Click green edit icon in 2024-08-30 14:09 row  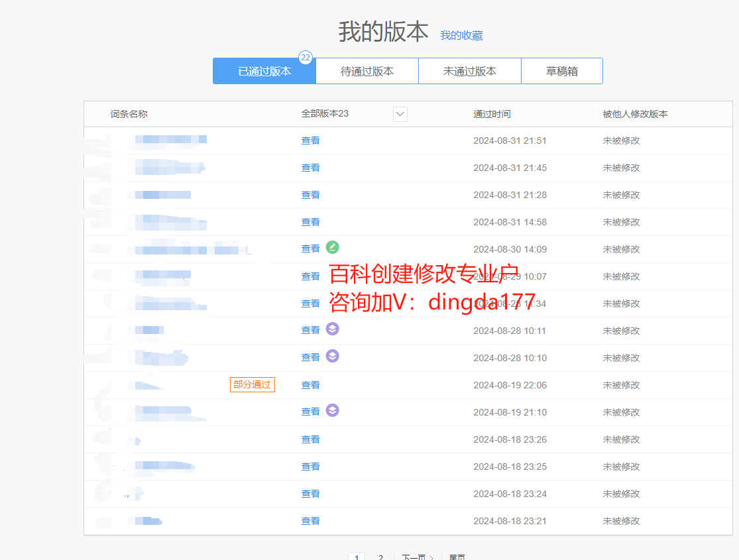[332, 247]
